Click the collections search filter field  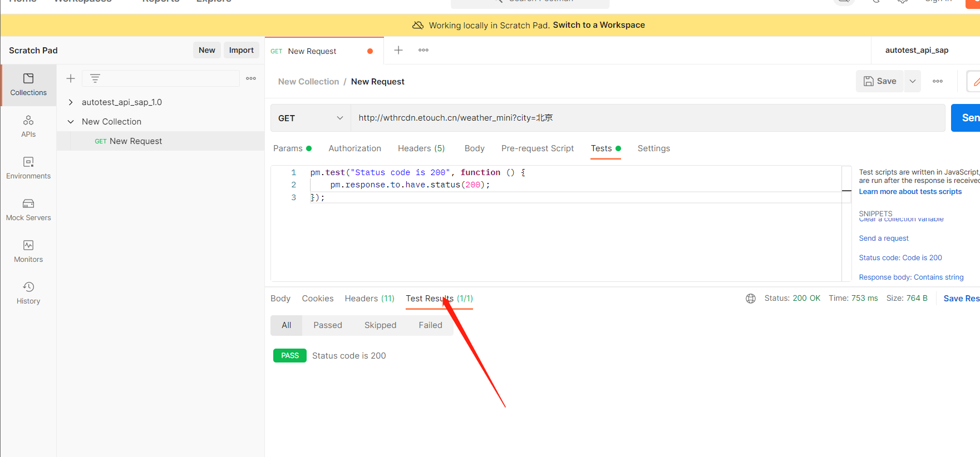tap(161, 78)
